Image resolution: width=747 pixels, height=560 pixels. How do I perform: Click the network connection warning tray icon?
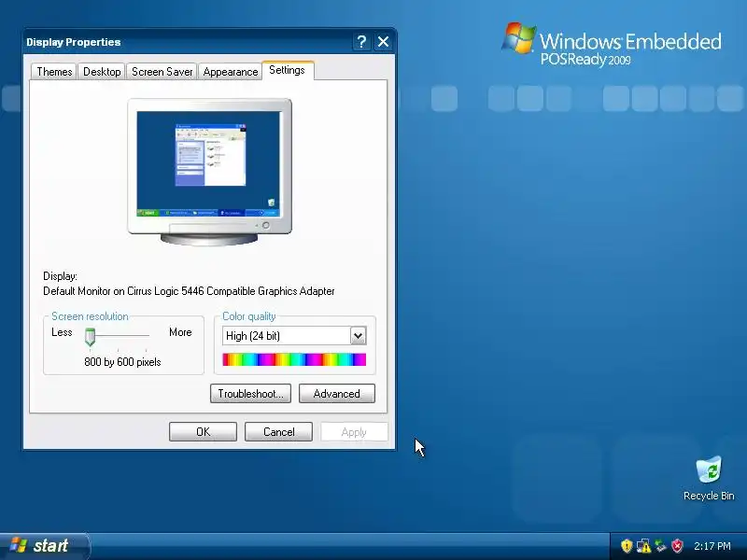[x=643, y=545]
